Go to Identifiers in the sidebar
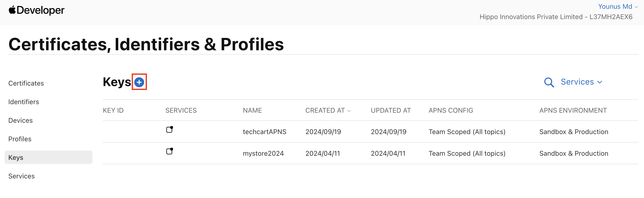The image size is (644, 198). 23,102
